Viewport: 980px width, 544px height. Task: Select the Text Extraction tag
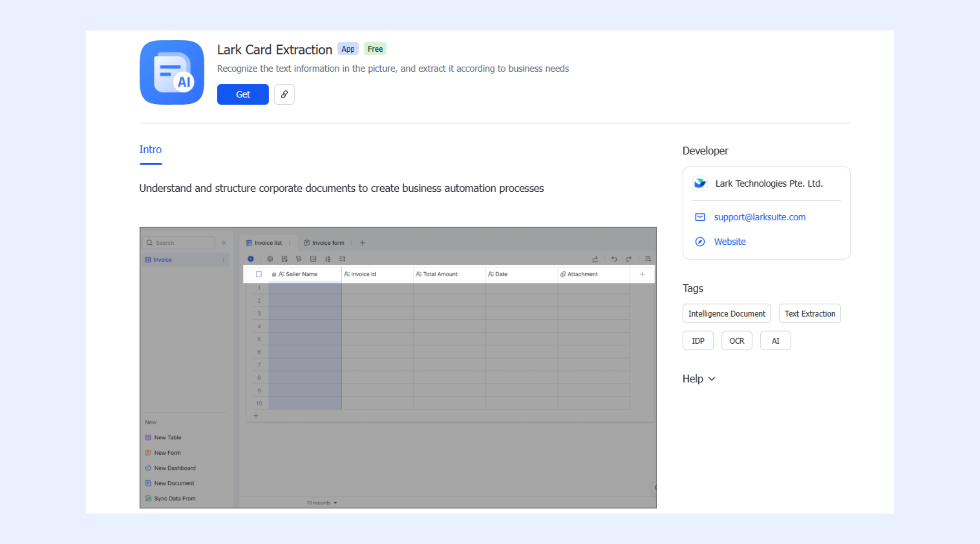810,314
